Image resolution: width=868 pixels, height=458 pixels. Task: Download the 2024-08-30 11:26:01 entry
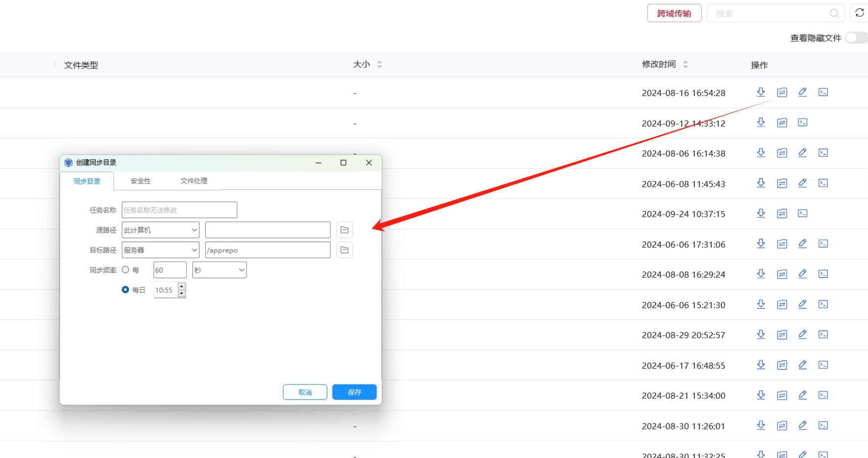[761, 425]
